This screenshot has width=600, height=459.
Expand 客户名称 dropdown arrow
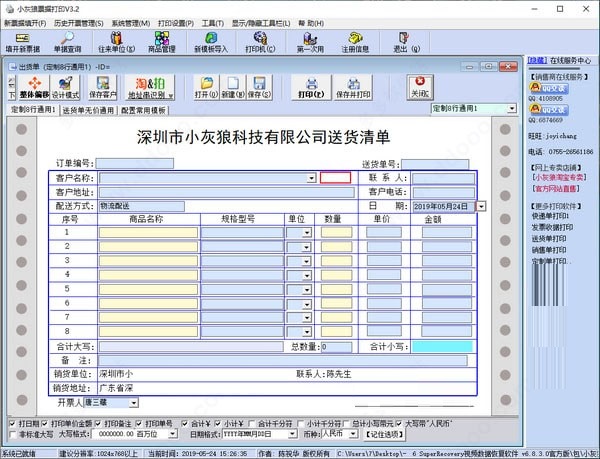[311, 178]
